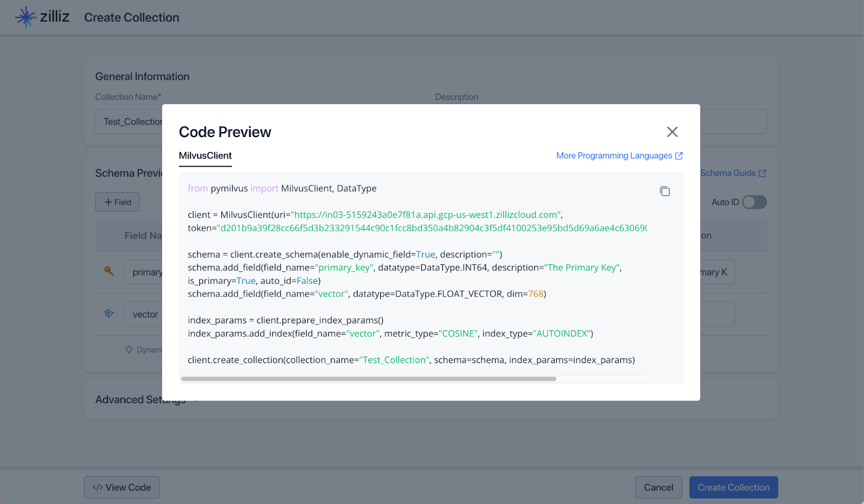Click the Dynamic Field lightbulb icon
864x504 pixels.
coord(128,349)
